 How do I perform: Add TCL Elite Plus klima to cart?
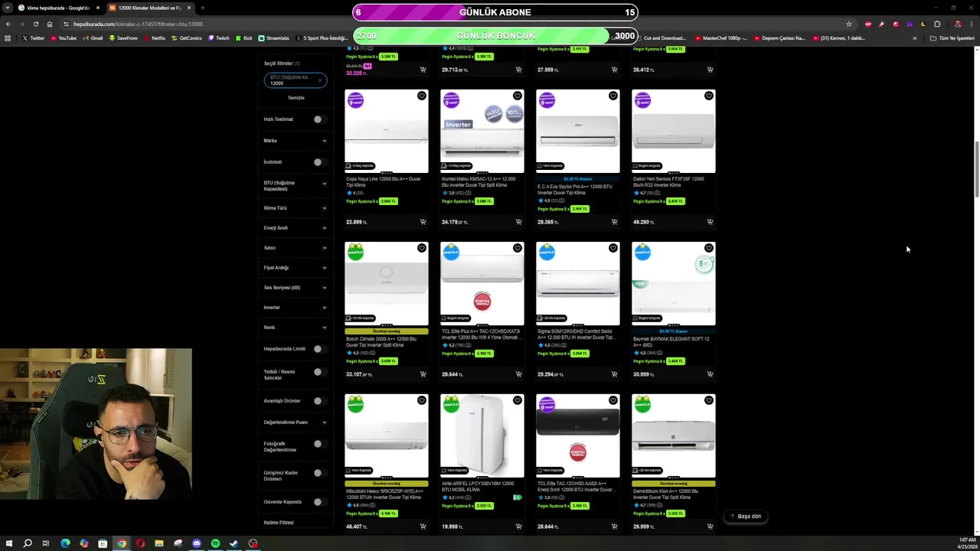coord(518,374)
